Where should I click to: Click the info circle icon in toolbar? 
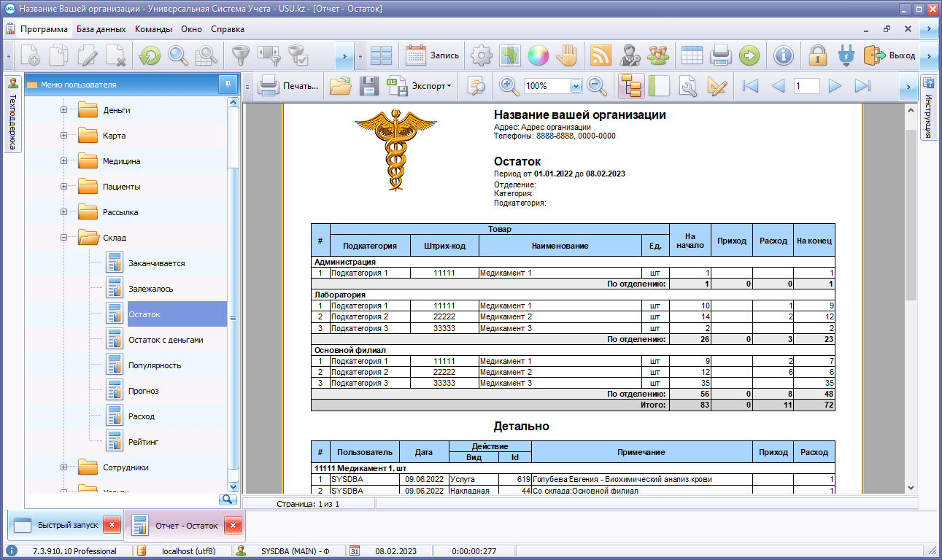(783, 55)
